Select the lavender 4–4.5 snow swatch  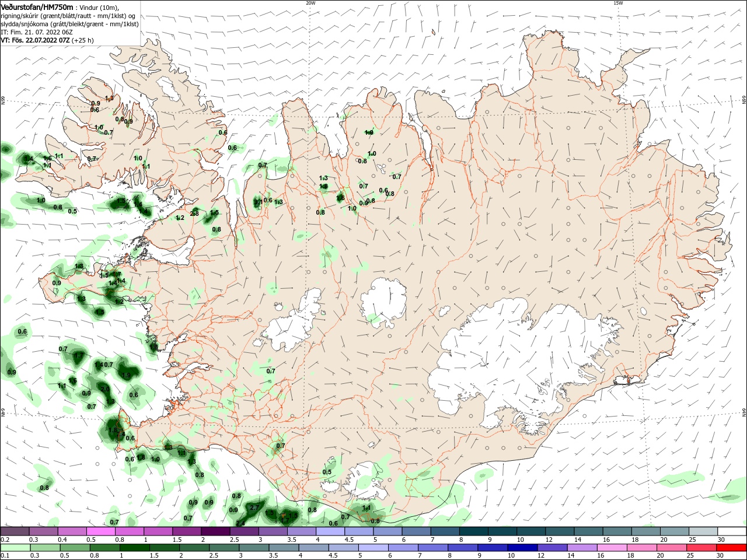point(329,531)
